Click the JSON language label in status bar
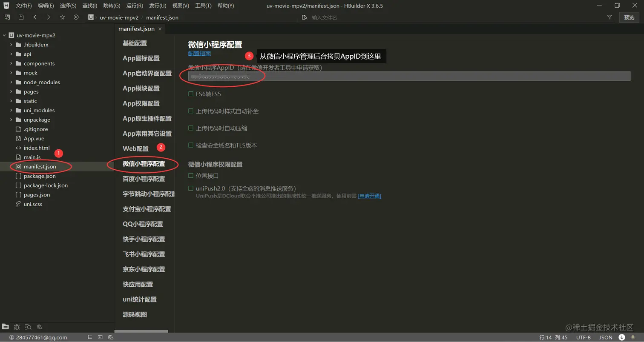The height and width of the screenshot is (342, 644). click(606, 337)
